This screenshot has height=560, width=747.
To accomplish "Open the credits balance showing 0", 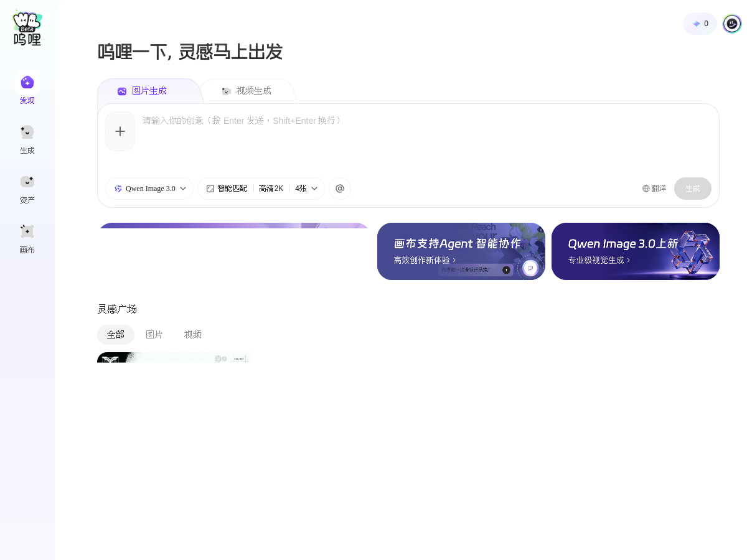I will coord(700,24).
